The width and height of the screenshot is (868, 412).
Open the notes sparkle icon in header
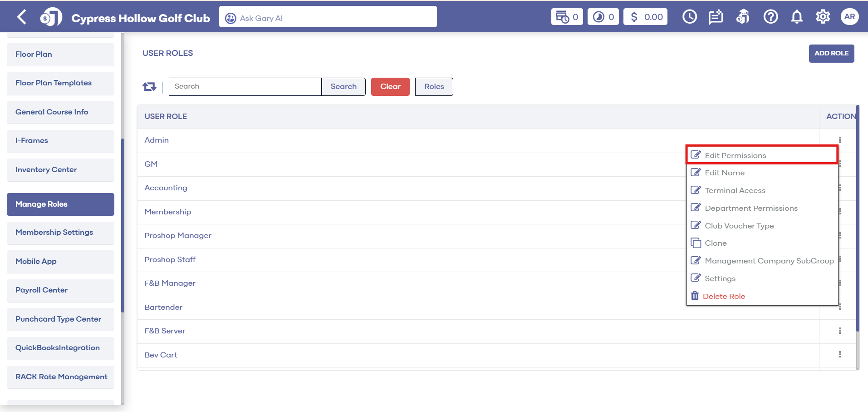(716, 17)
